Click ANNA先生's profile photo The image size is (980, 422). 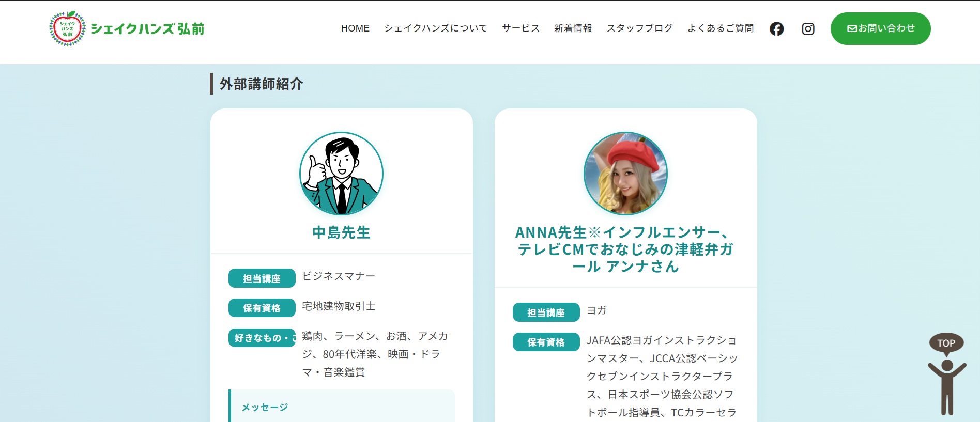pos(625,173)
